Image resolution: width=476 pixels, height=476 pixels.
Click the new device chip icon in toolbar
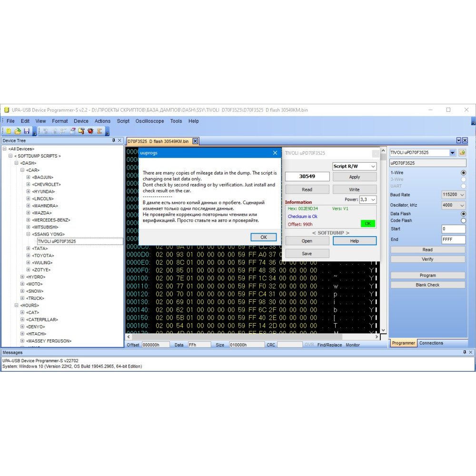tap(9, 131)
